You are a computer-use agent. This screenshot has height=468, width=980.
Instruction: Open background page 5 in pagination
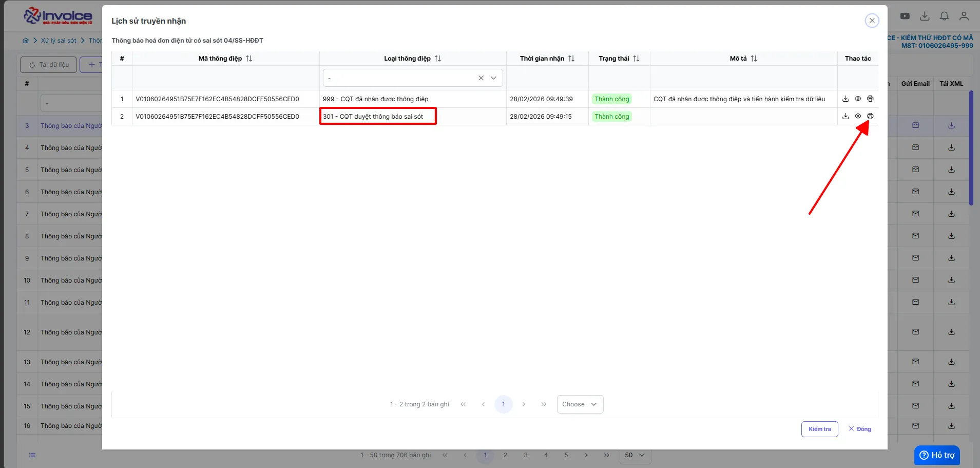566,455
